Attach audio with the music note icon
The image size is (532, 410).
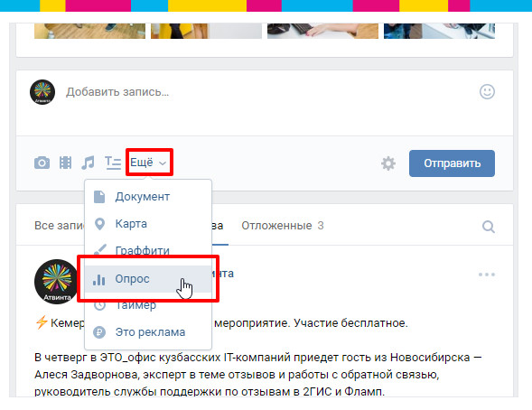pyautogui.click(x=88, y=163)
